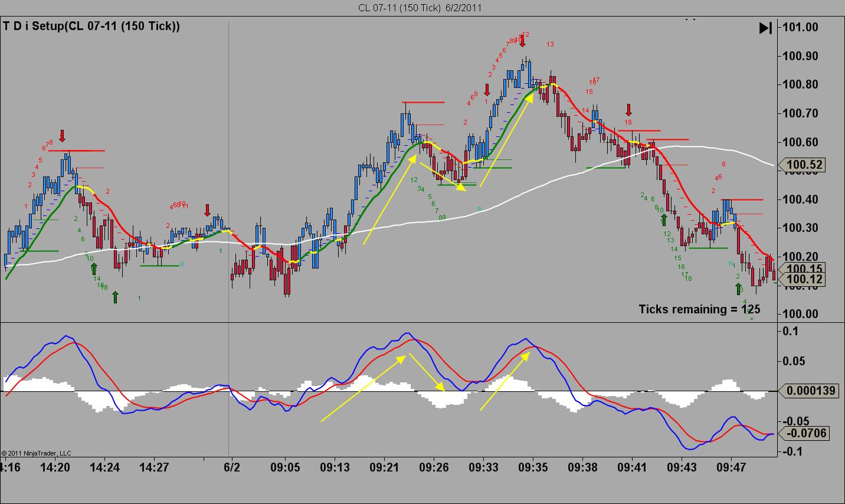This screenshot has width=845, height=504.
Task: Click the 100.30 price axis label
Action: click(801, 228)
